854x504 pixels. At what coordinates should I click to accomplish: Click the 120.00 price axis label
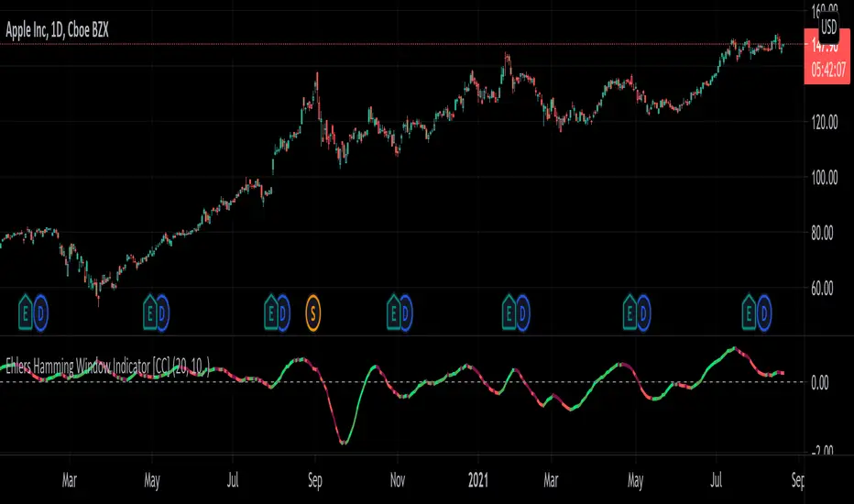coord(824,122)
